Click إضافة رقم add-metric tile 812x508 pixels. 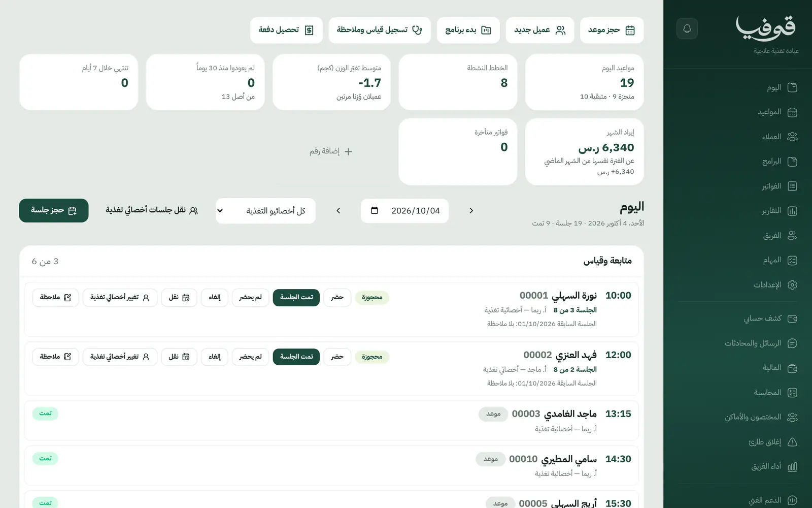tap(331, 151)
